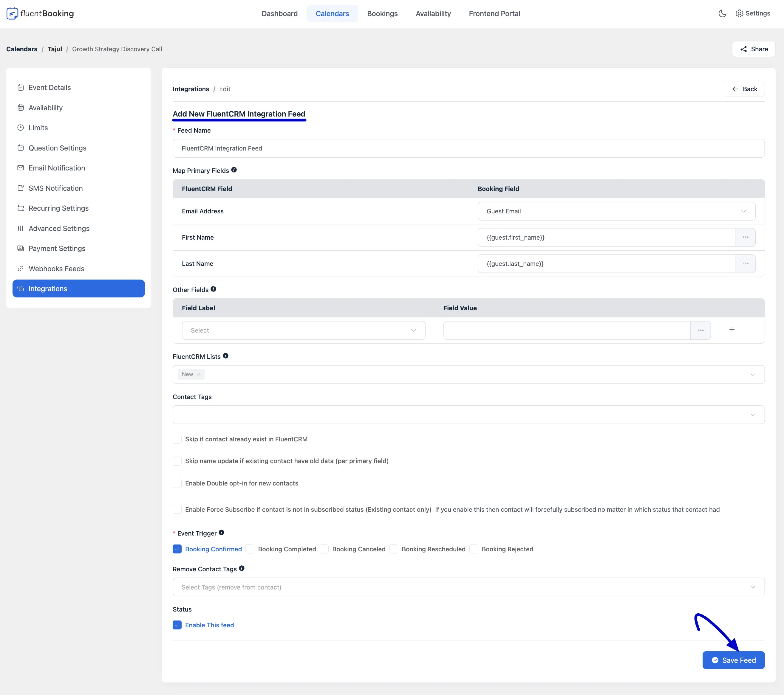This screenshot has width=784, height=695.
Task: Open Question Settings in the sidebar
Action: pyautogui.click(x=79, y=148)
